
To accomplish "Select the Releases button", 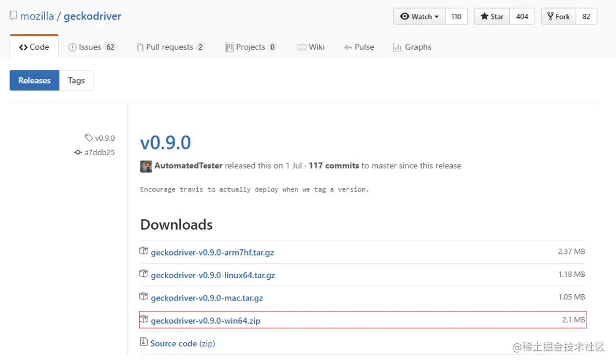I will pyautogui.click(x=35, y=80).
